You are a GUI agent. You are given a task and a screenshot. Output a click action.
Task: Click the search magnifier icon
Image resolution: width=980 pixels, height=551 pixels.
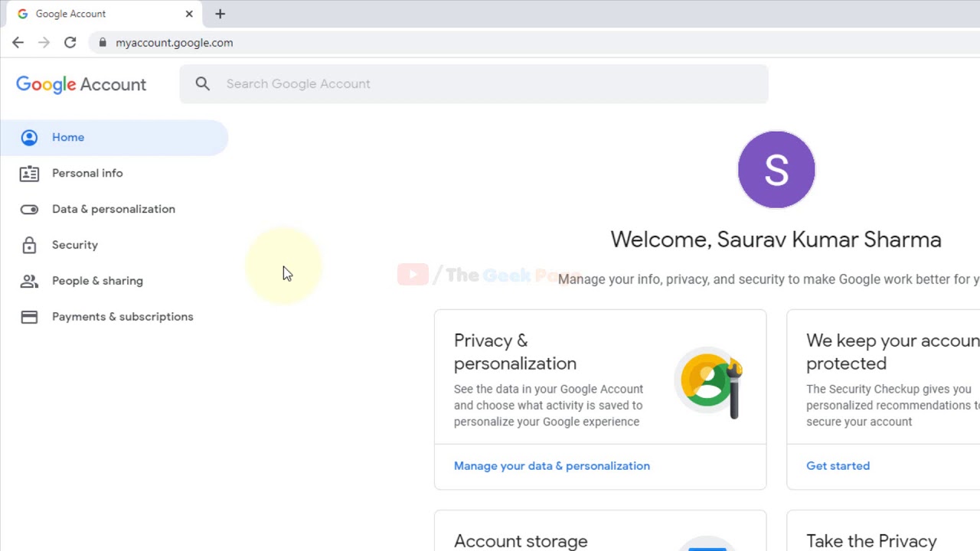[202, 84]
